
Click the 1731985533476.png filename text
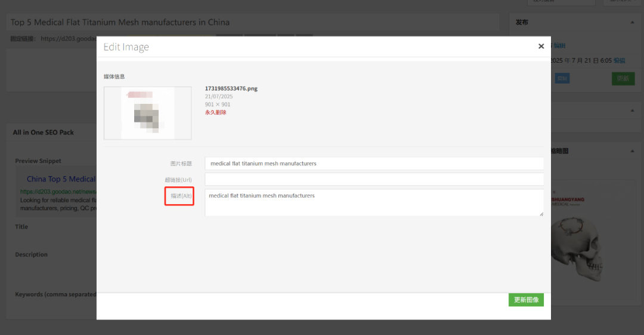(x=231, y=88)
